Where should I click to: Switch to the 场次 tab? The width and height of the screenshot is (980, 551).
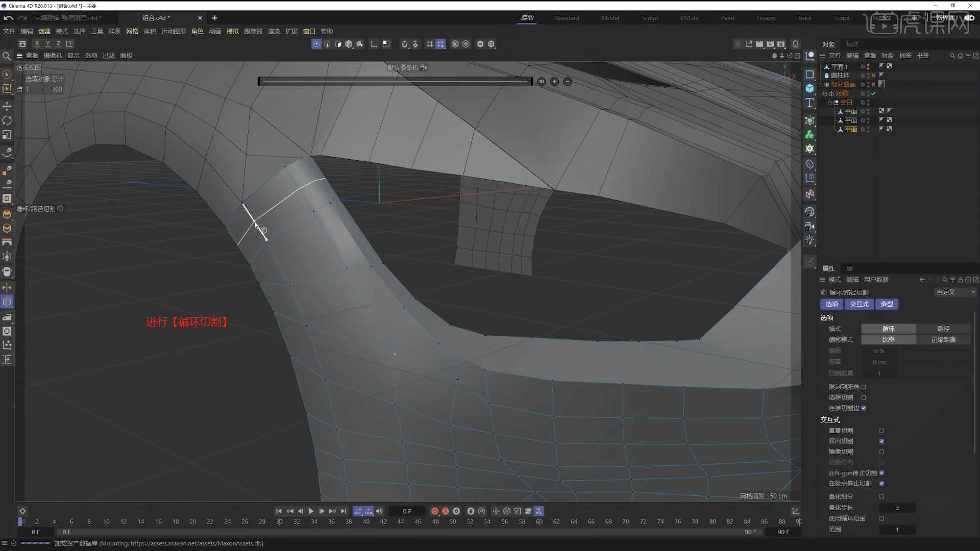852,44
